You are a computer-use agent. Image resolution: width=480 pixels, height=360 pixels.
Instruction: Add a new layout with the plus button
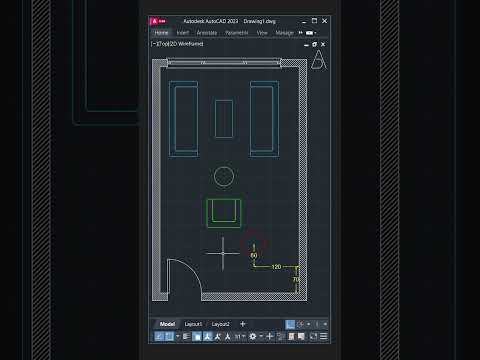[x=243, y=324]
